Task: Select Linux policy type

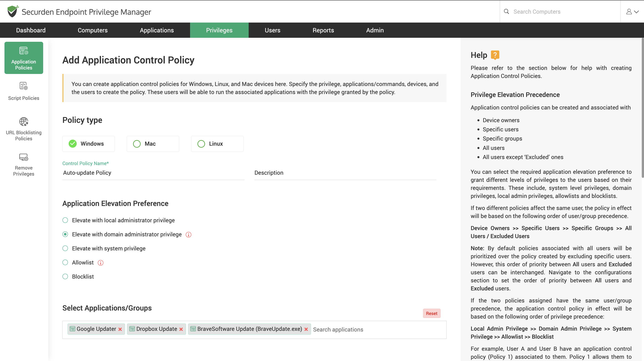Action: pyautogui.click(x=217, y=144)
